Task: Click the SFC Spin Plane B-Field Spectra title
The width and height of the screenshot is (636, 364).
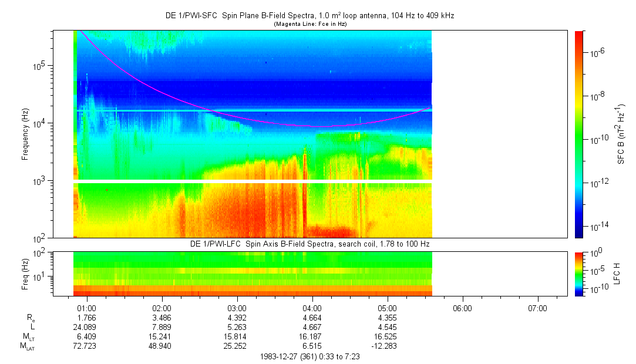Action: (x=310, y=16)
